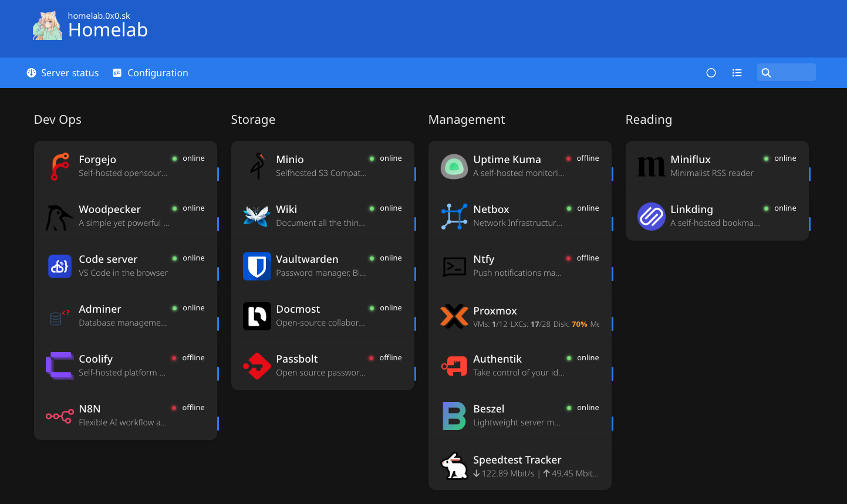Collapse the Storage group heading

click(x=253, y=120)
